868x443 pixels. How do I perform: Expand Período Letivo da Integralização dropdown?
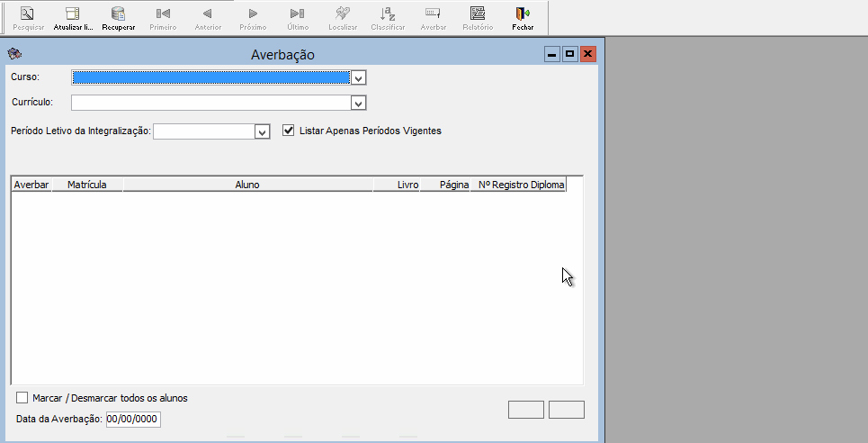262,132
